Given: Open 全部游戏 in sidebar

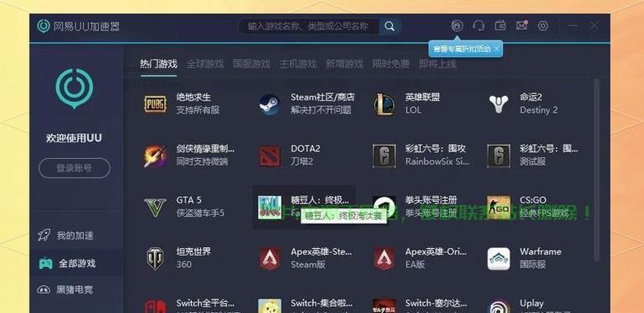Looking at the screenshot, I should pyautogui.click(x=76, y=264).
